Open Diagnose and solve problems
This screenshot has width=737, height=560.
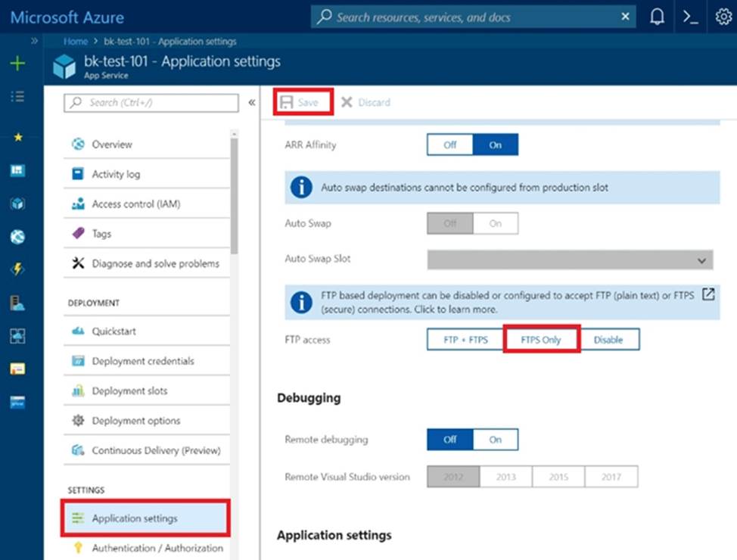(147, 263)
